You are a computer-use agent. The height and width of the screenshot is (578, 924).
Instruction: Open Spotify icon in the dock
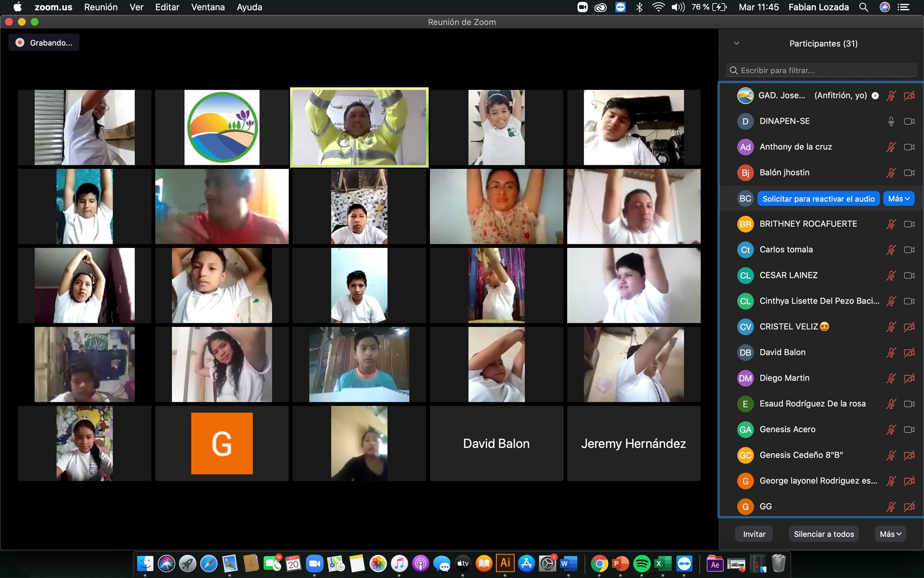642,564
